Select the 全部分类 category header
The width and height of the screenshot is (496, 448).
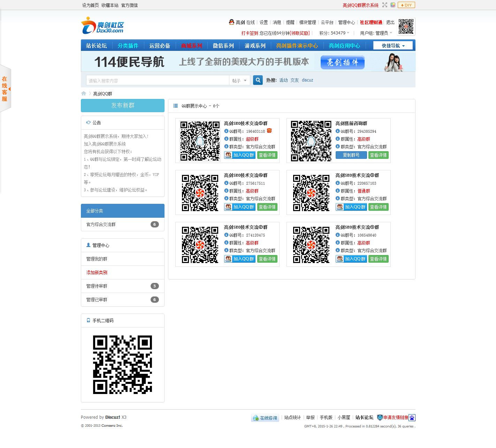click(123, 211)
